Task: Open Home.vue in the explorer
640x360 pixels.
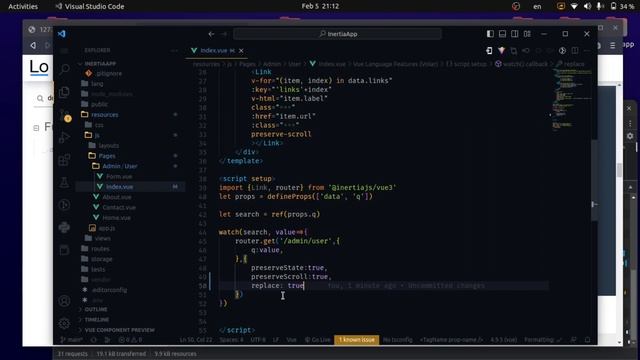Action: (x=117, y=218)
